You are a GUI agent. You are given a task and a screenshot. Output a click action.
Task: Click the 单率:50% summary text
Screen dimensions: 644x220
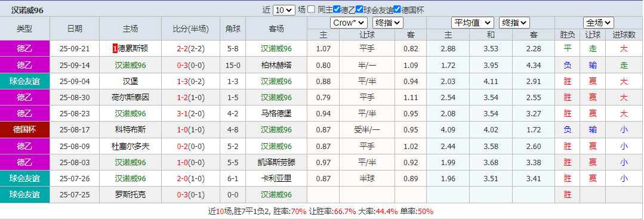click(x=417, y=212)
